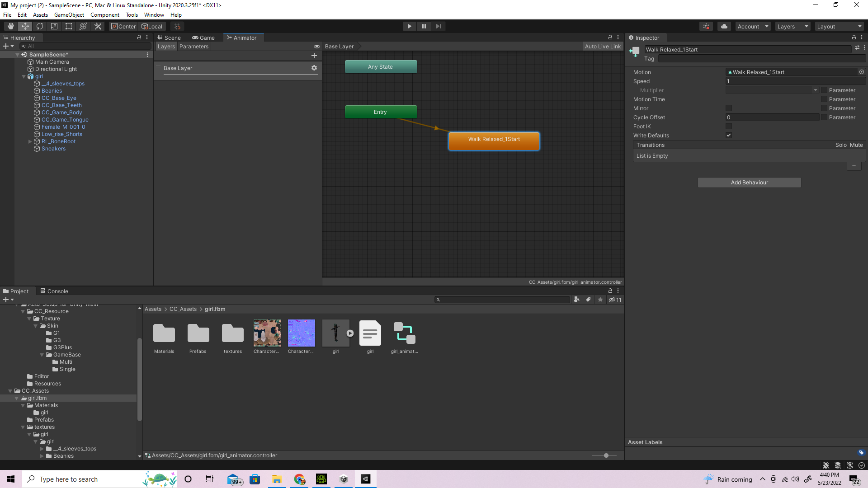The image size is (868, 488).
Task: Open Base Layer settings gear
Action: (x=314, y=68)
